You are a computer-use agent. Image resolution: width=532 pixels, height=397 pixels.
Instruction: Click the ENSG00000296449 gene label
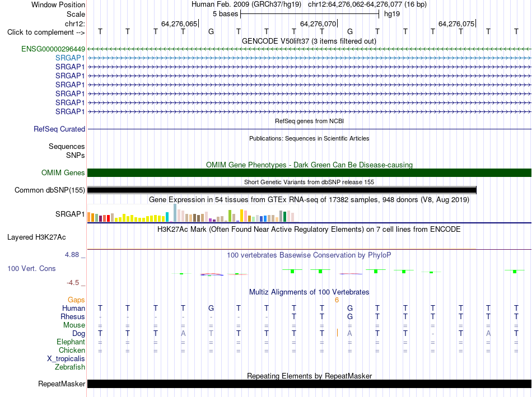pyautogui.click(x=53, y=49)
